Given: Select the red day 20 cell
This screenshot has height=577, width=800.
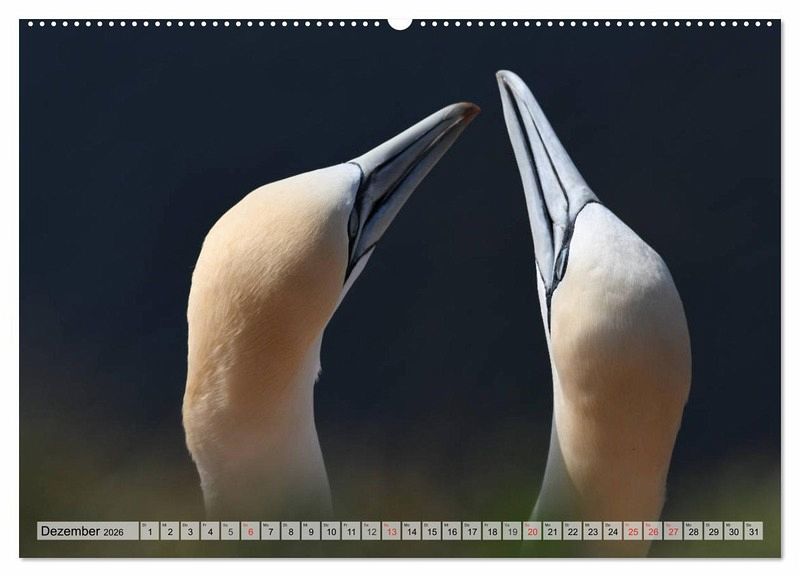Looking at the screenshot, I should [x=533, y=531].
